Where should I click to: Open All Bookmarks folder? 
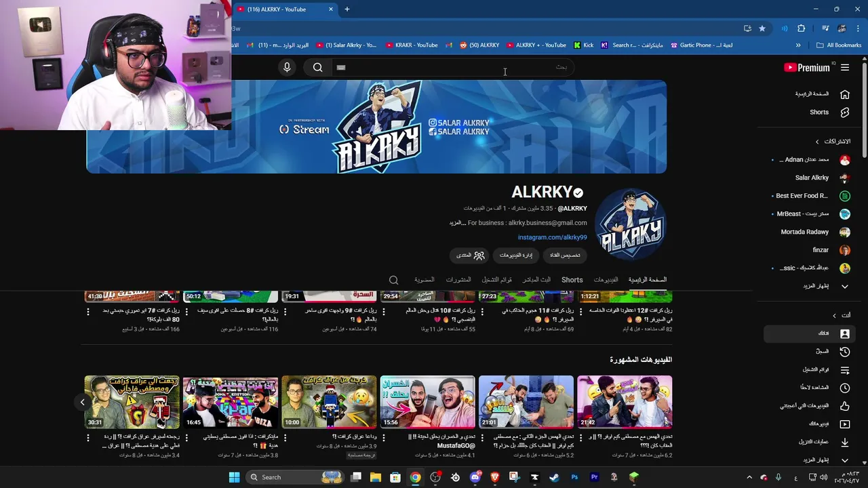click(x=839, y=45)
